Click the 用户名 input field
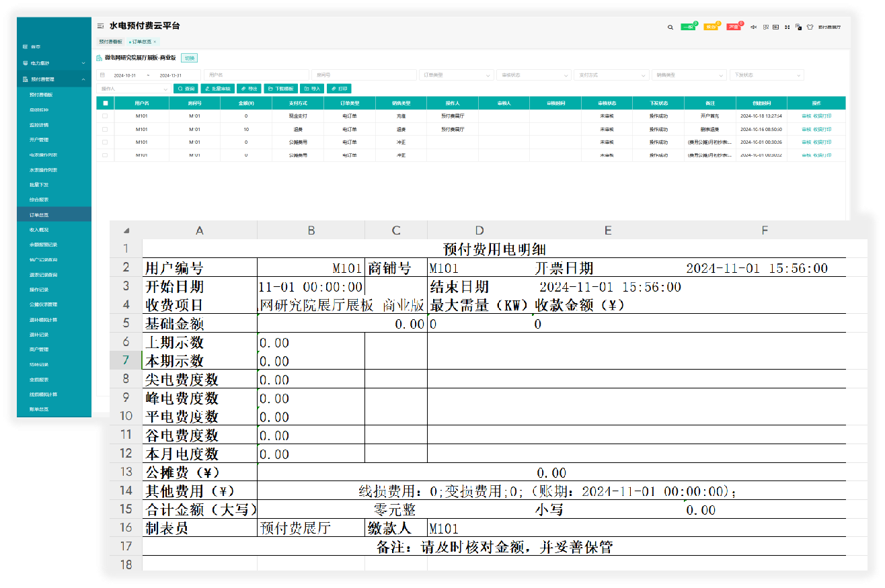This screenshot has height=588, width=885. coord(256,75)
